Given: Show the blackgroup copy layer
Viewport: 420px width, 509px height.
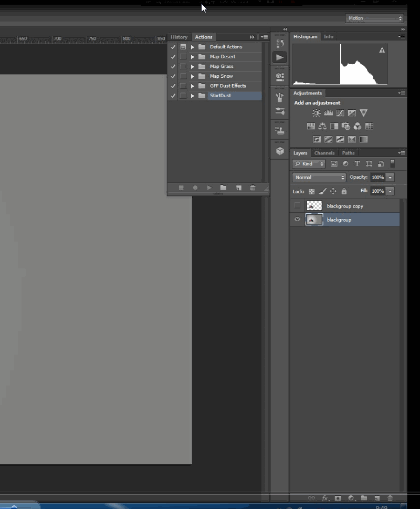Looking at the screenshot, I should (298, 206).
